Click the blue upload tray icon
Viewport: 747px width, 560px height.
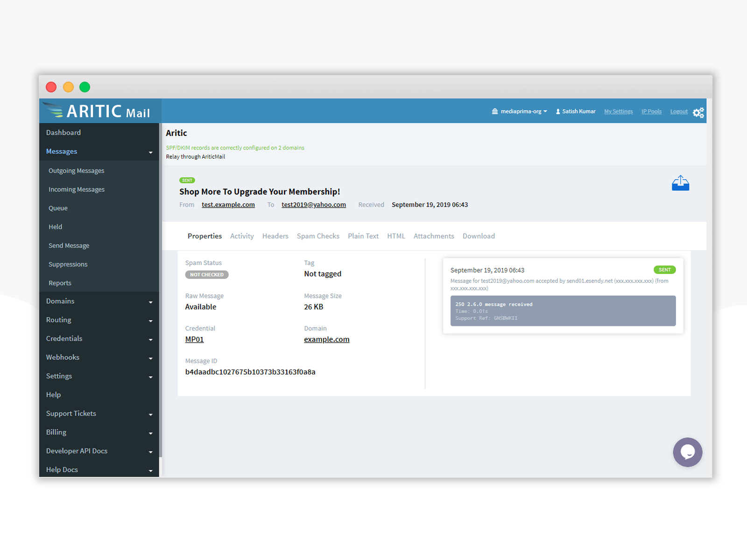coord(680,183)
